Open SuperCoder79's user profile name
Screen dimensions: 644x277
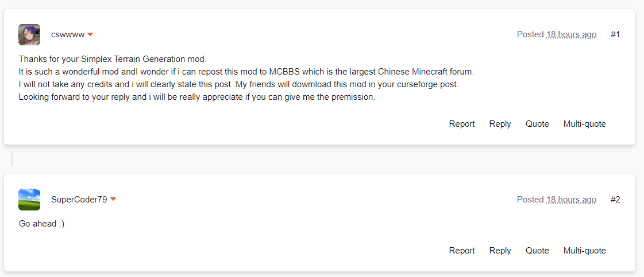(x=79, y=200)
